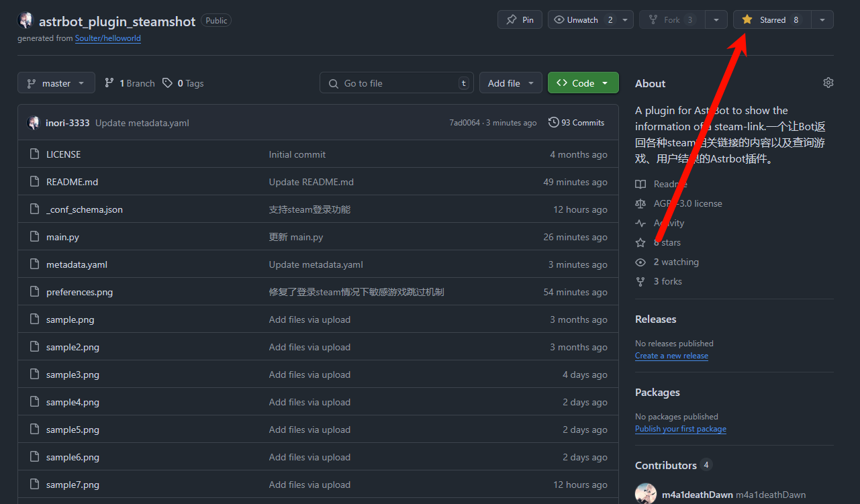
Task: Click the file icon next to README.md
Action: [x=35, y=182]
